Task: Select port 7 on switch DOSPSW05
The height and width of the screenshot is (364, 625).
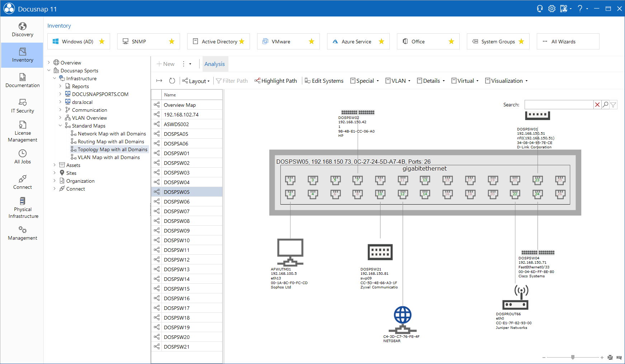Action: tap(358, 180)
